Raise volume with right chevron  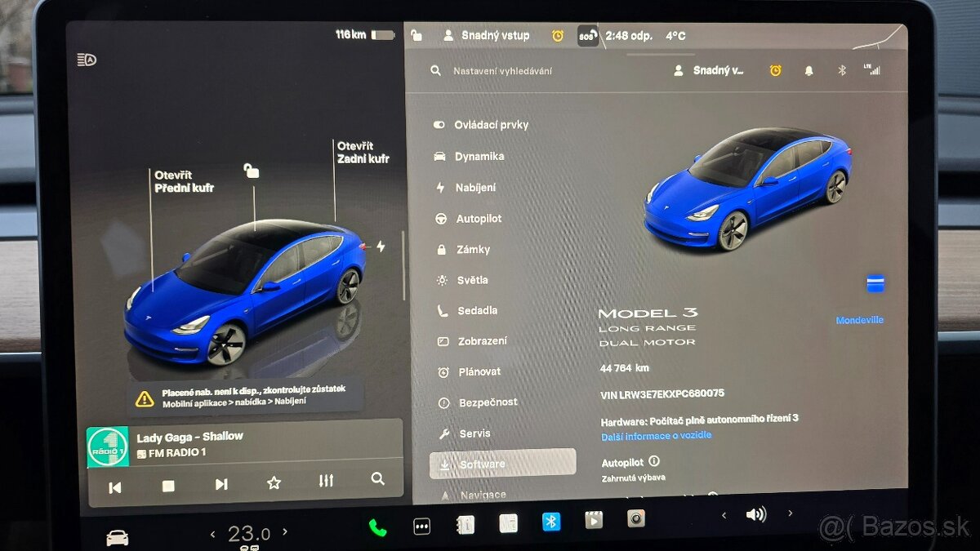pyautogui.click(x=789, y=516)
